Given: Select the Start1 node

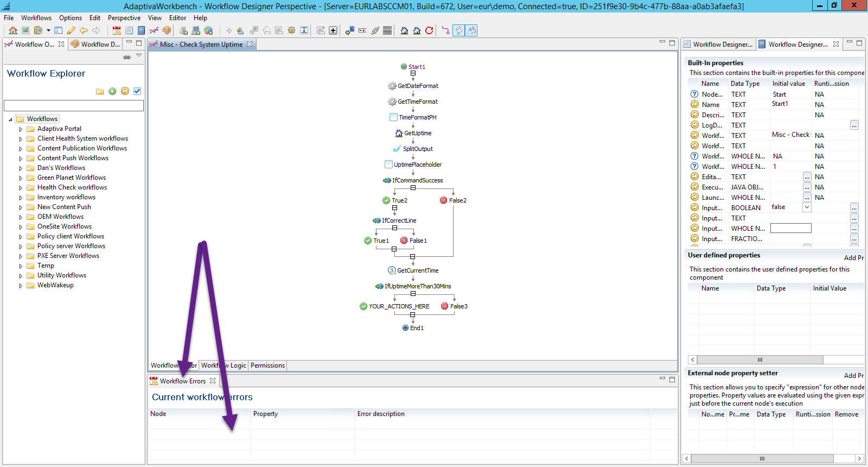Looking at the screenshot, I should tap(413, 67).
